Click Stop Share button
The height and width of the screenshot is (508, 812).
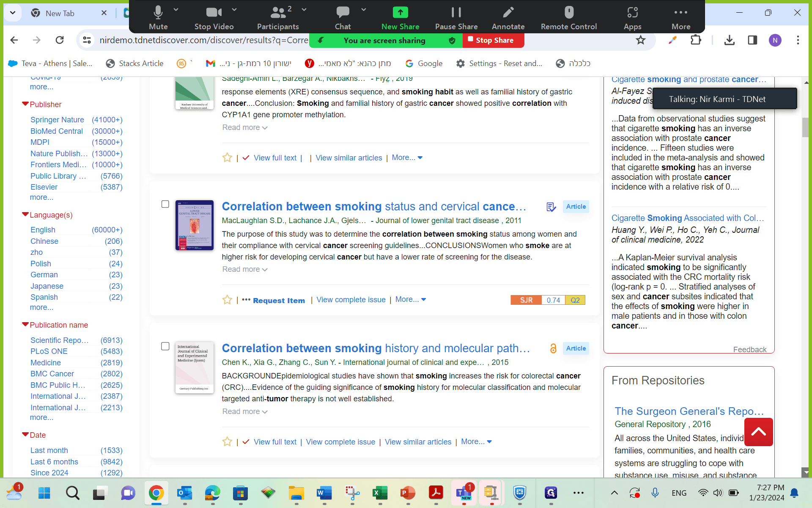click(x=494, y=40)
